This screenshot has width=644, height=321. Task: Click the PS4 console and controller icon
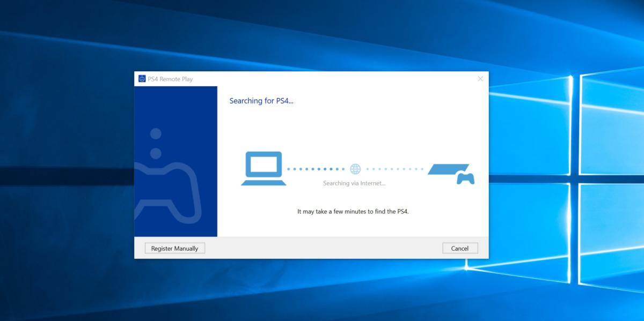pos(451,174)
